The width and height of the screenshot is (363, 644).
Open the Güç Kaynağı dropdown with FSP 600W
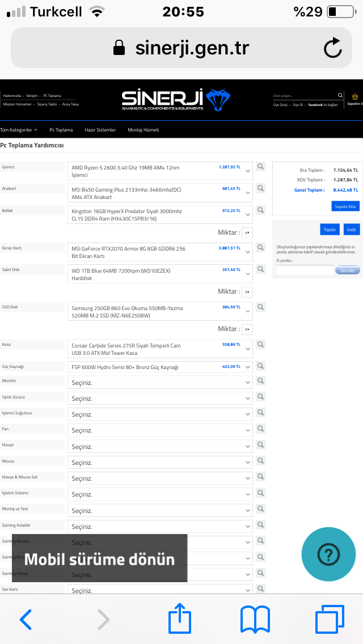pos(160,367)
